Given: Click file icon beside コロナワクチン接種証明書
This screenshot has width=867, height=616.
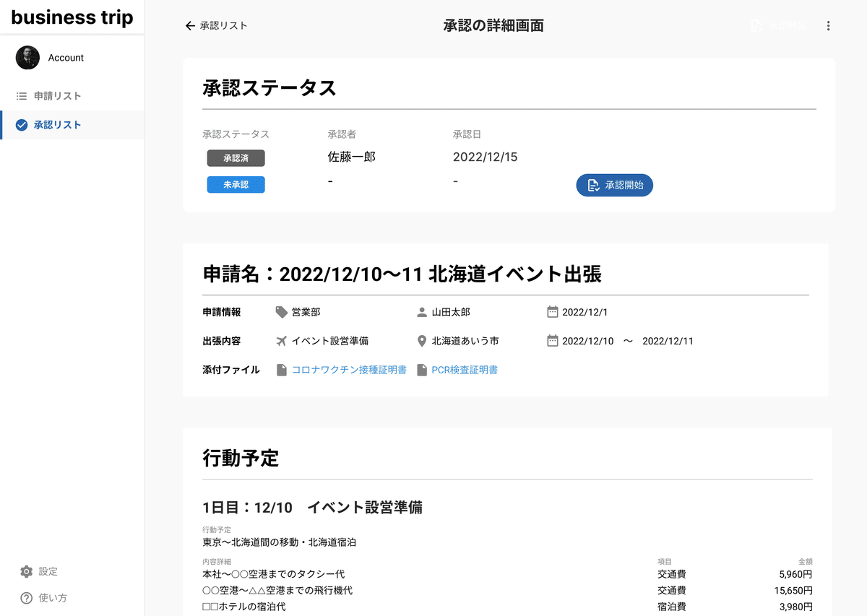Looking at the screenshot, I should (282, 370).
